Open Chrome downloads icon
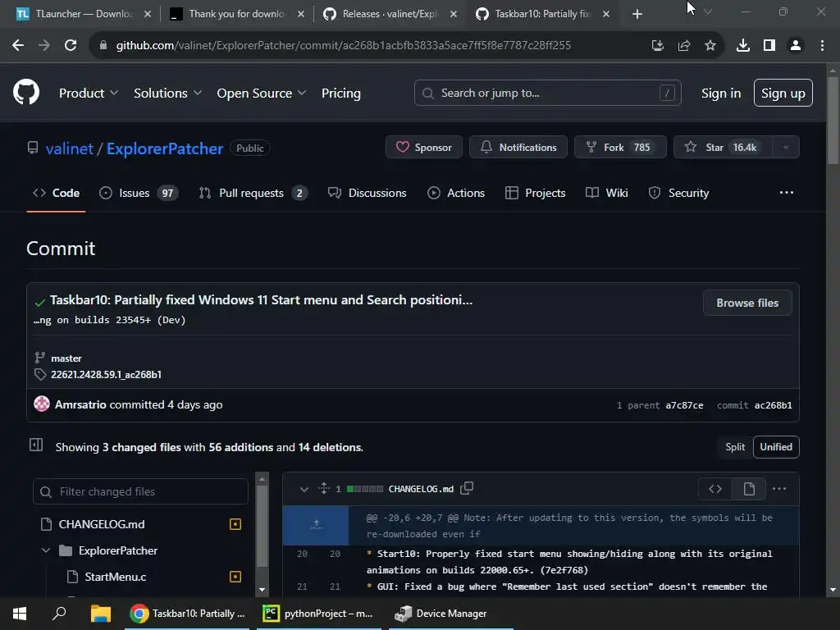Viewport: 840px width, 630px height. (x=742, y=46)
